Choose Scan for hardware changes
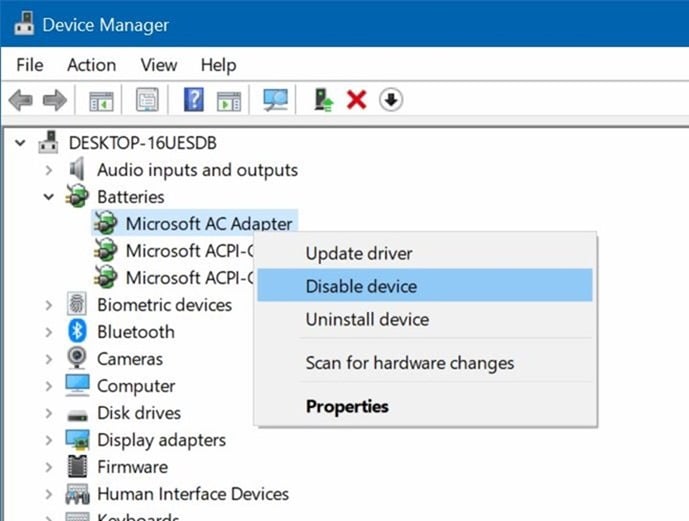 coord(425,363)
